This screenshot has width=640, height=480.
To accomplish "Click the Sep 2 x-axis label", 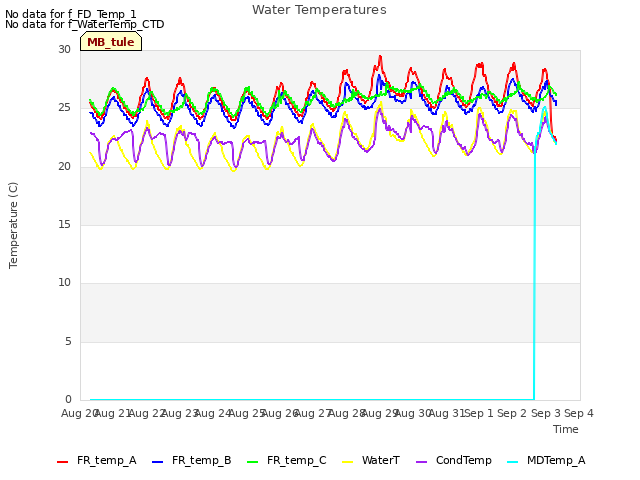I will tap(512, 413).
